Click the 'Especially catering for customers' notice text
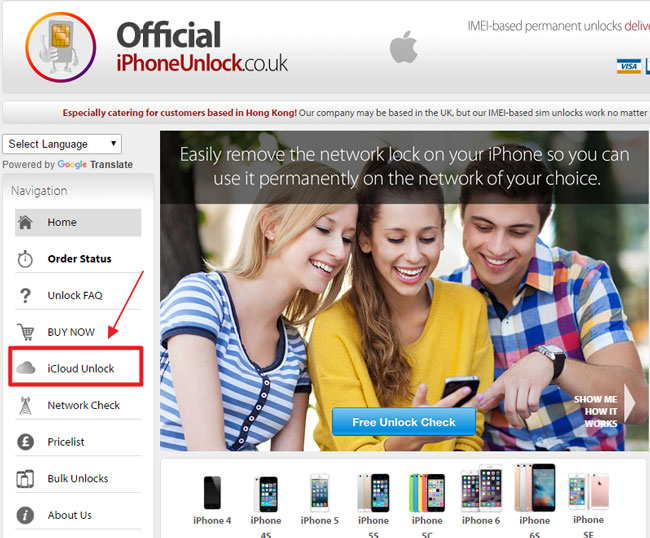Image resolution: width=650 pixels, height=538 pixels. point(179,113)
